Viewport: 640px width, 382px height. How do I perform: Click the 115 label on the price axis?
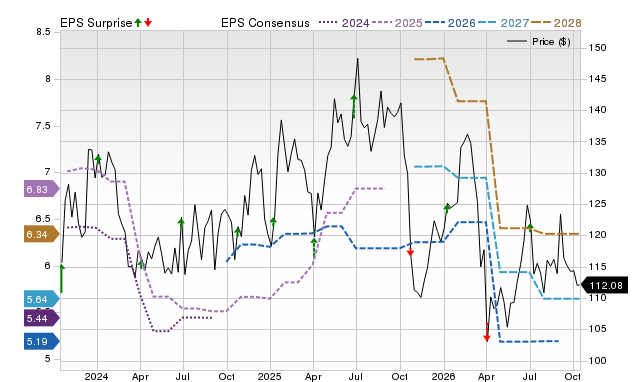[598, 267]
